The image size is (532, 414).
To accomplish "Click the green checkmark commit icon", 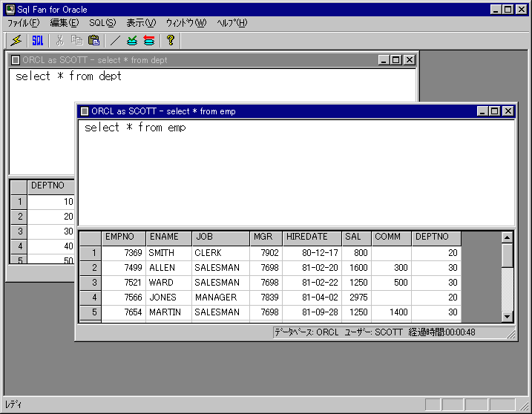I will (132, 41).
